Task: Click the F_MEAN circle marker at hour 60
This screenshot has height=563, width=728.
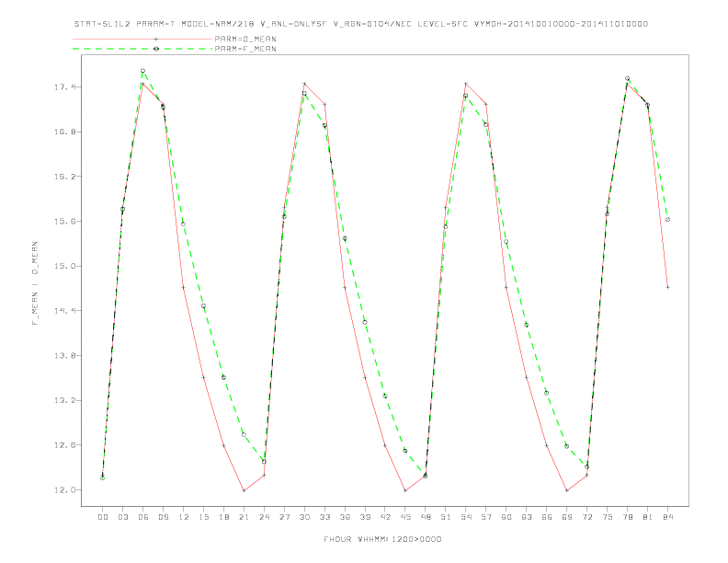Action: 506,242
